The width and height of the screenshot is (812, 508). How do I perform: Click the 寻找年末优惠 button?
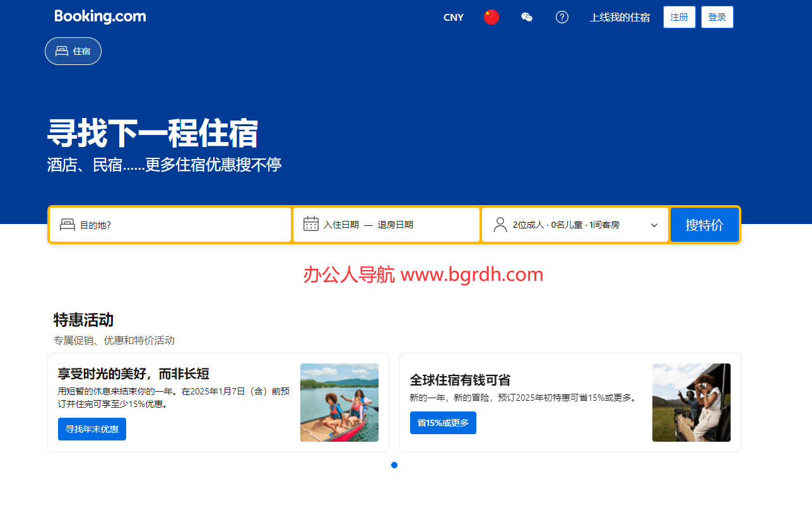coord(92,429)
